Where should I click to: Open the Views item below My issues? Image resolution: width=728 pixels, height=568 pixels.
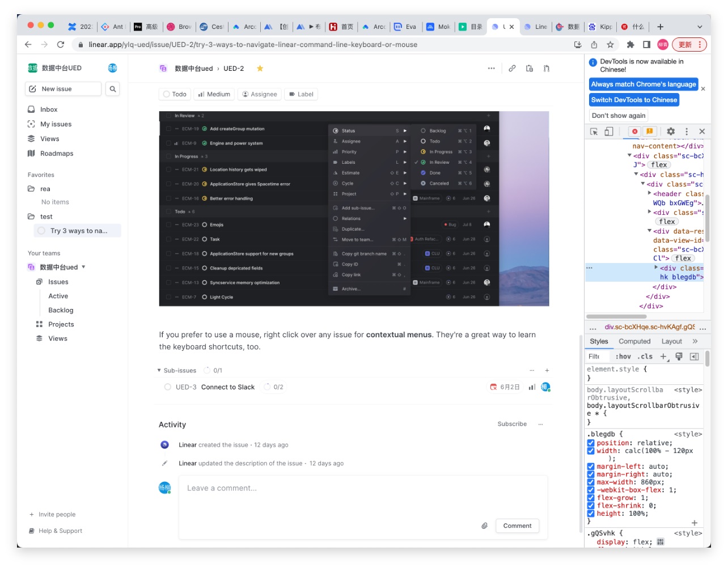[49, 139]
